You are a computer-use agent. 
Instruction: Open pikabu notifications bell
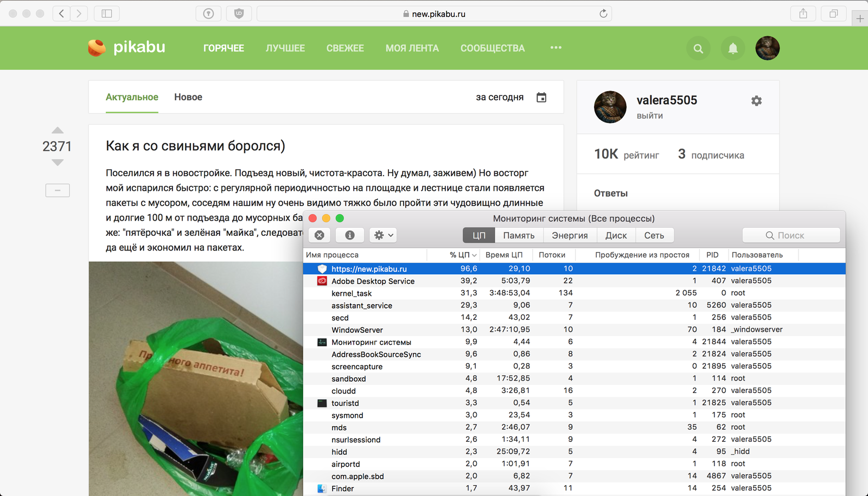pos(733,48)
